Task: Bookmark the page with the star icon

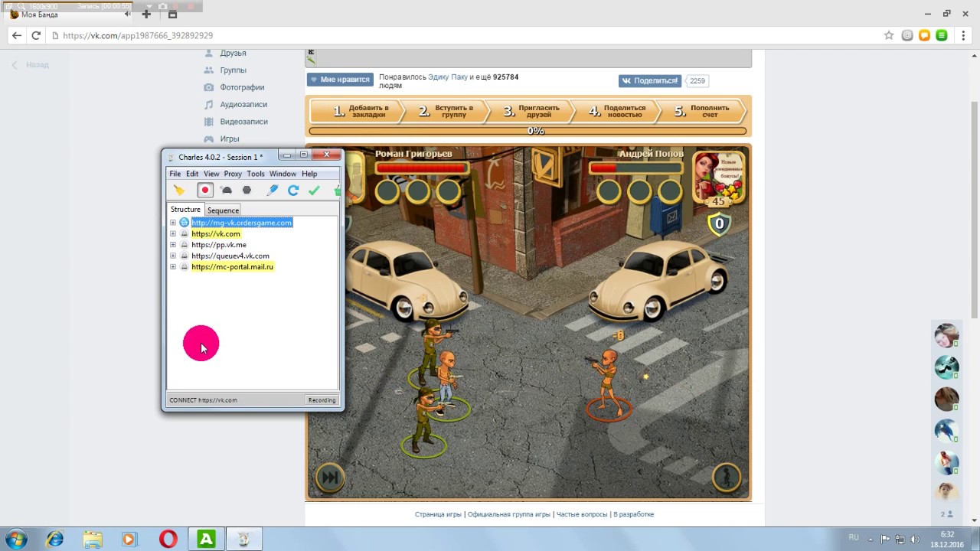Action: click(889, 35)
